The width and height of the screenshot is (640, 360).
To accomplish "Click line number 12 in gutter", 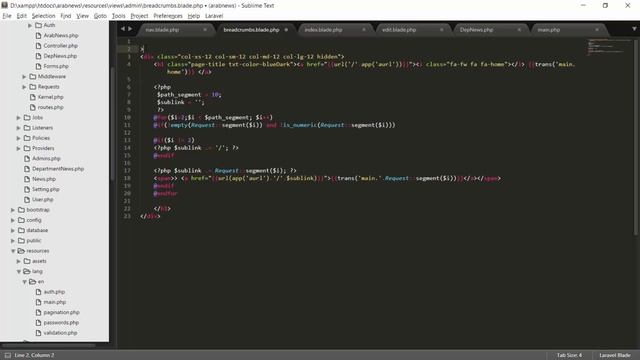I will coord(127,132).
